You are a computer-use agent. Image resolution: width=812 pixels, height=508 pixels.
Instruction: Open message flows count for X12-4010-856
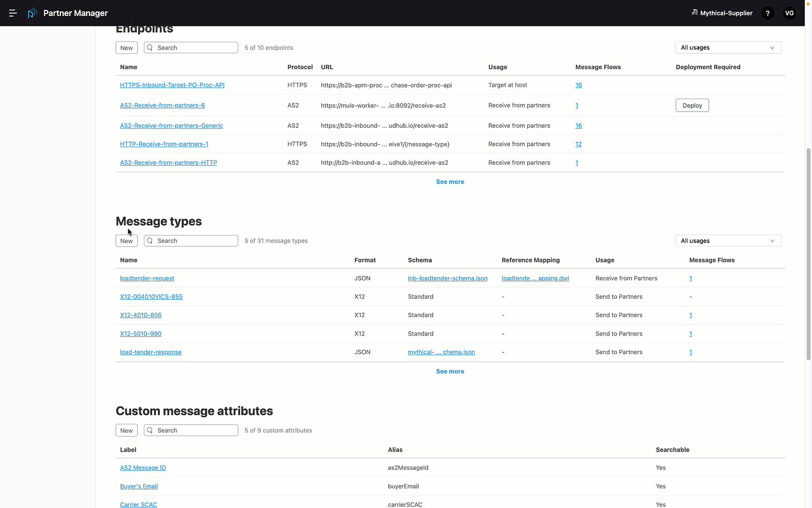click(690, 315)
